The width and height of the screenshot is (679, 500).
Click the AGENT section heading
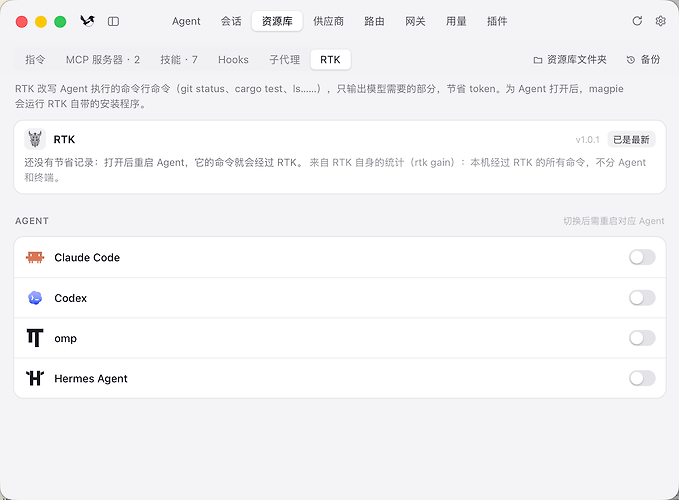(x=32, y=221)
